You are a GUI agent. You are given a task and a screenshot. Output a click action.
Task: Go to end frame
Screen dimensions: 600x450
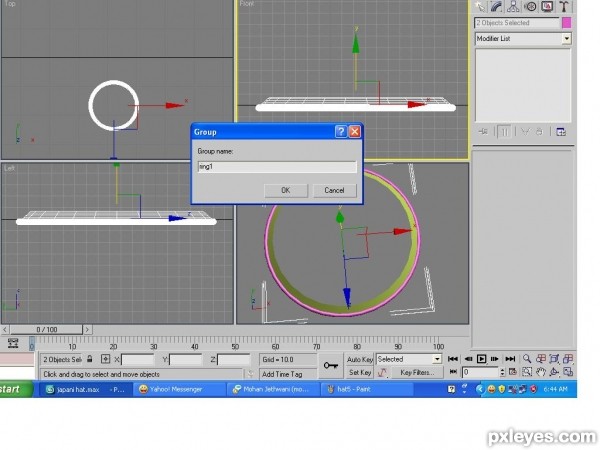point(510,359)
